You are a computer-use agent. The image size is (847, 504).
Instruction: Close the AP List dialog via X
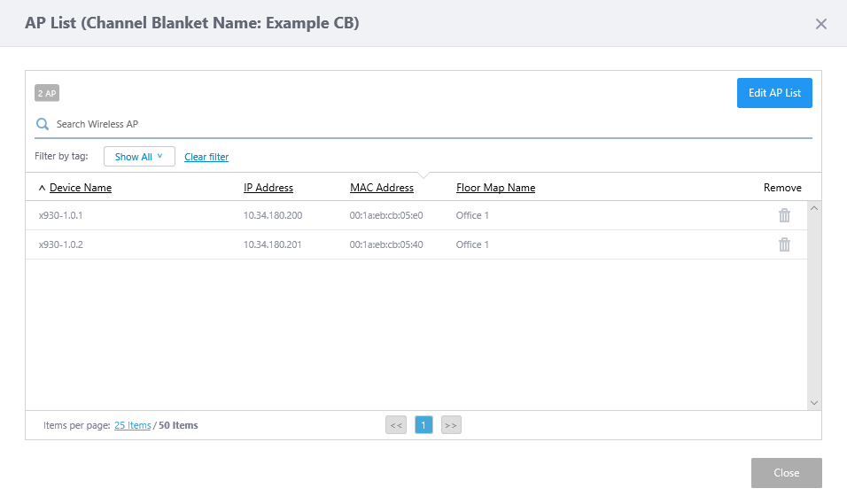(821, 24)
